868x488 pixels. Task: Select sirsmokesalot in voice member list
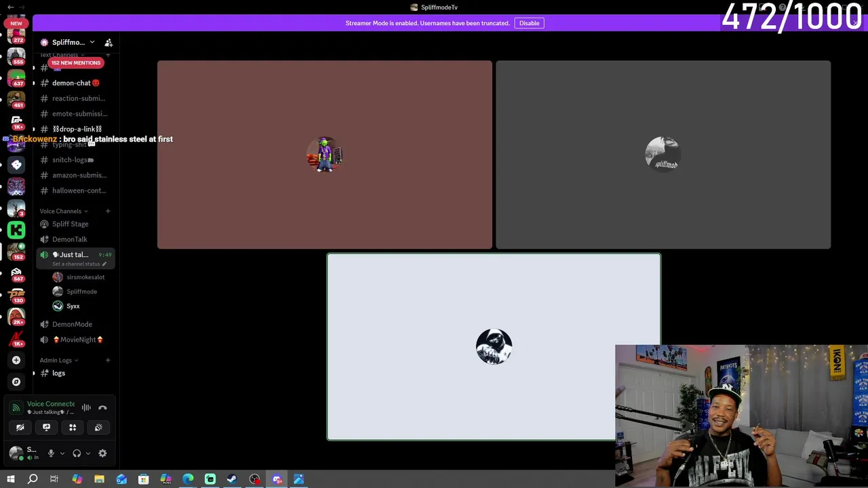pyautogui.click(x=78, y=277)
